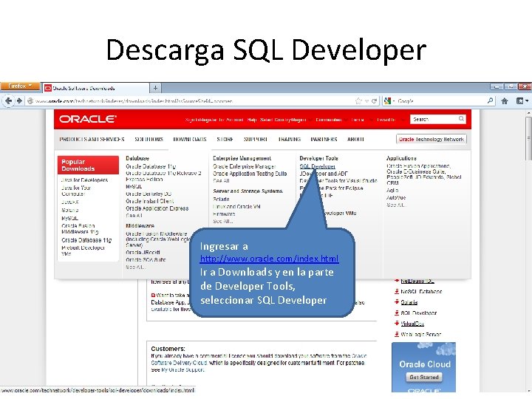The image size is (532, 399).
Task: Click the magnifier in the Google search box
Action: (x=490, y=100)
